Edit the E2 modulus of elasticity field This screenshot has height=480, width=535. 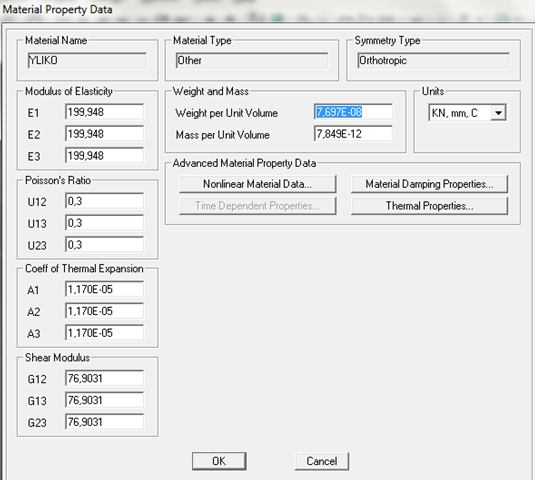click(104, 134)
